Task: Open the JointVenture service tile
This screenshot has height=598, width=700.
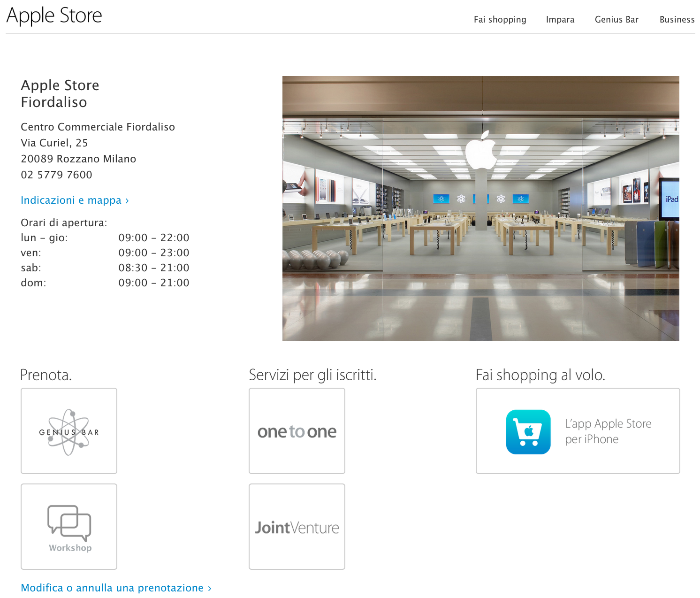Action: pyautogui.click(x=297, y=527)
